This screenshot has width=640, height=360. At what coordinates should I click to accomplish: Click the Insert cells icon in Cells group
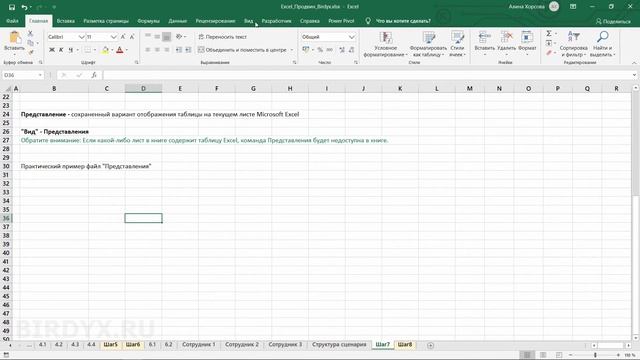click(x=484, y=37)
